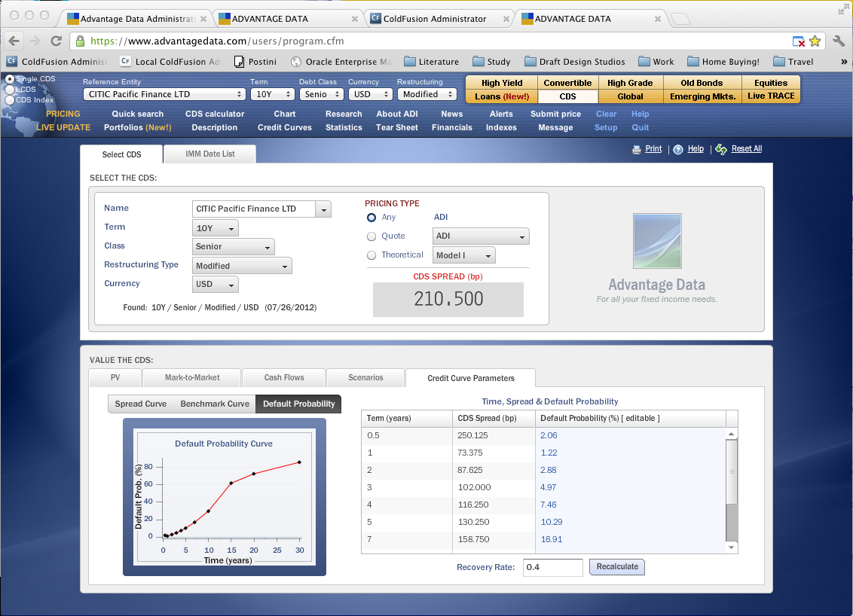Switch to the Default Probability view
853x616 pixels.
298,404
